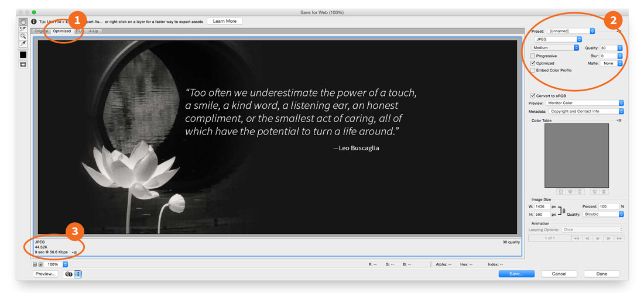Viewport: 644px width, 293px height.
Task: Open the Medium compression quality dropdown
Action: (554, 48)
